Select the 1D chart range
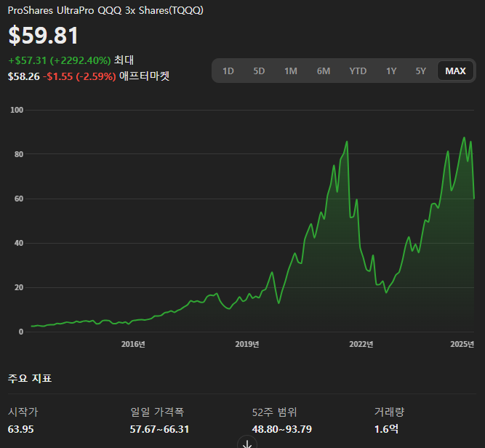The height and width of the screenshot is (448, 485). pyautogui.click(x=228, y=71)
